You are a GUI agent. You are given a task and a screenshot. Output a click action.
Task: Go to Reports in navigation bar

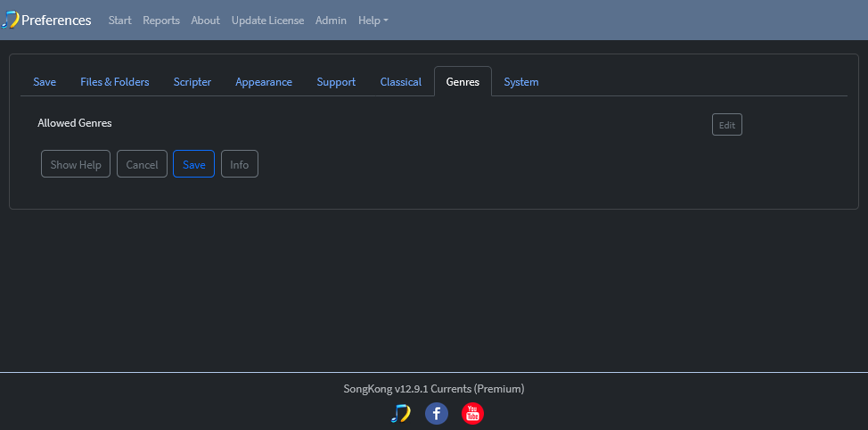pyautogui.click(x=161, y=21)
